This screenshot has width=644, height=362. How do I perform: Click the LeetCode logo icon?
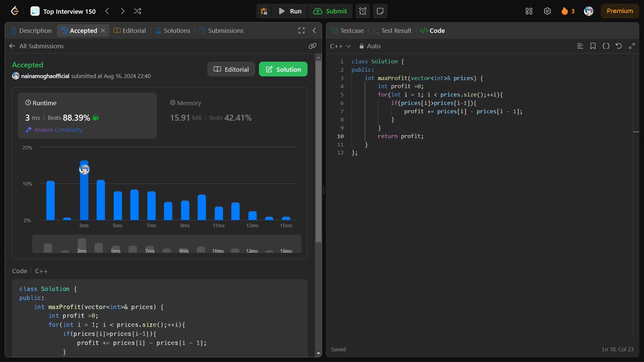coord(14,11)
